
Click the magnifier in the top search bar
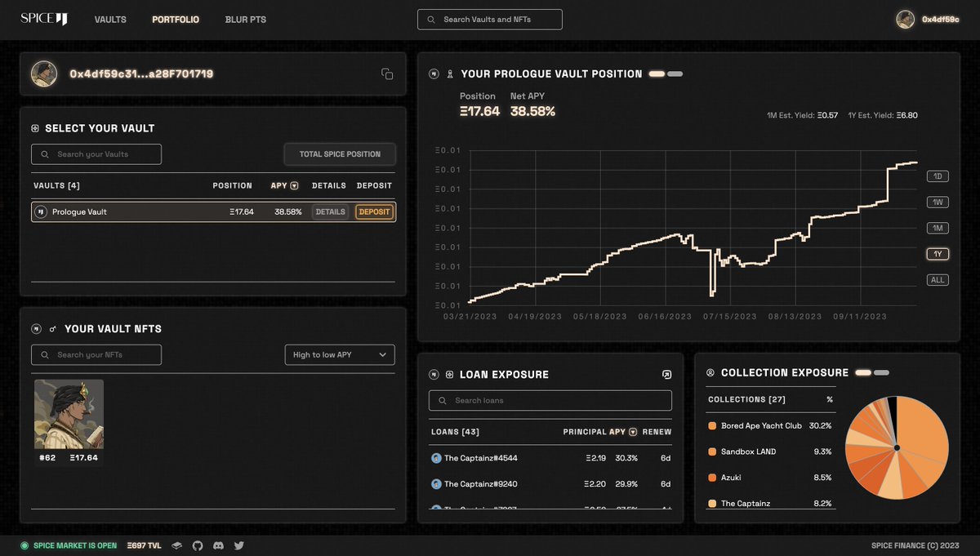pyautogui.click(x=431, y=20)
